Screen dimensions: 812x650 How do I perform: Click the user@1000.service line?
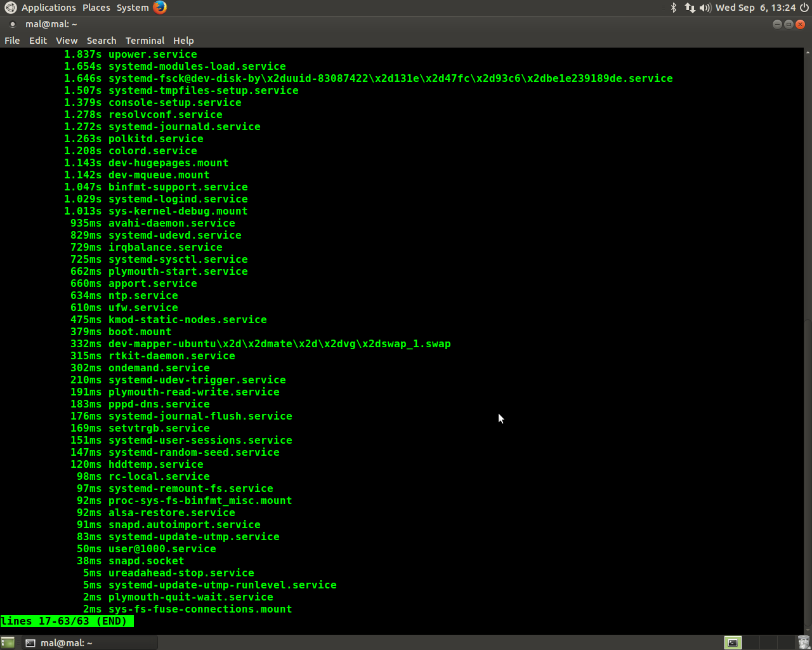tap(146, 549)
